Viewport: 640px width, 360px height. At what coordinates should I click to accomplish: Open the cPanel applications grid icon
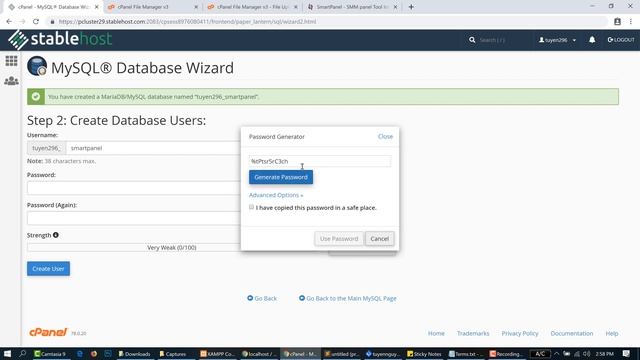11,61
